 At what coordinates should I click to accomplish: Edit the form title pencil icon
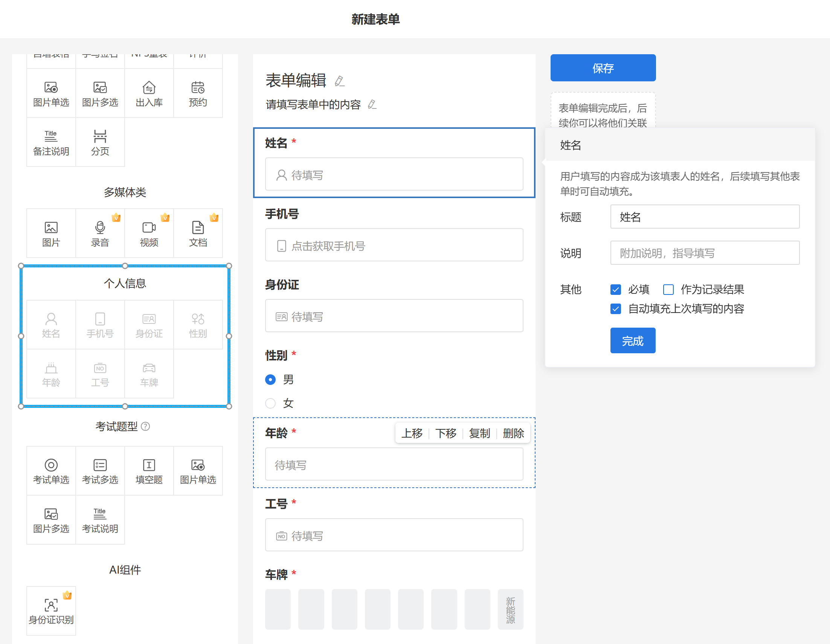pos(339,81)
